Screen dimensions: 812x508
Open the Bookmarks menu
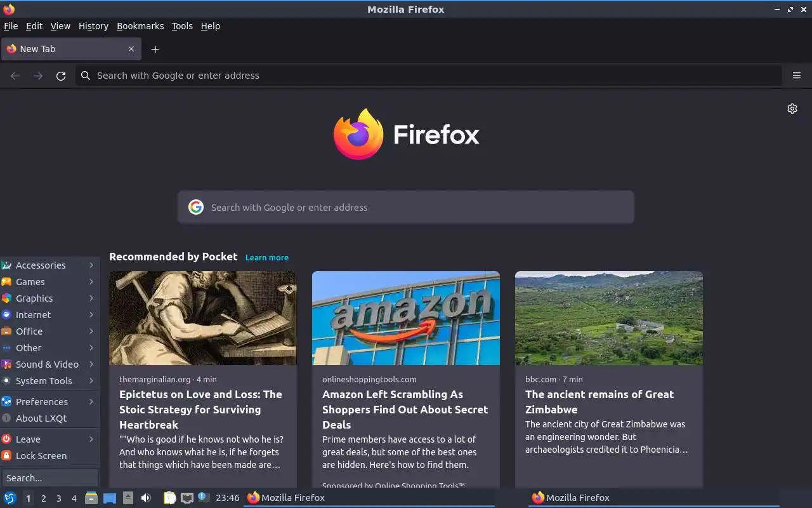point(140,26)
